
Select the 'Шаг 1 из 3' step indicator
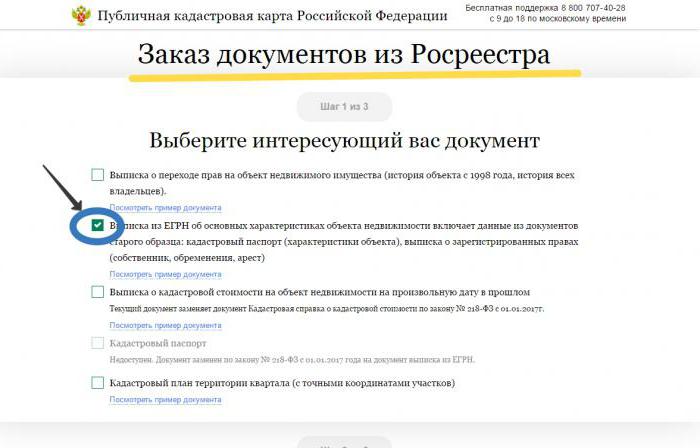(x=344, y=107)
